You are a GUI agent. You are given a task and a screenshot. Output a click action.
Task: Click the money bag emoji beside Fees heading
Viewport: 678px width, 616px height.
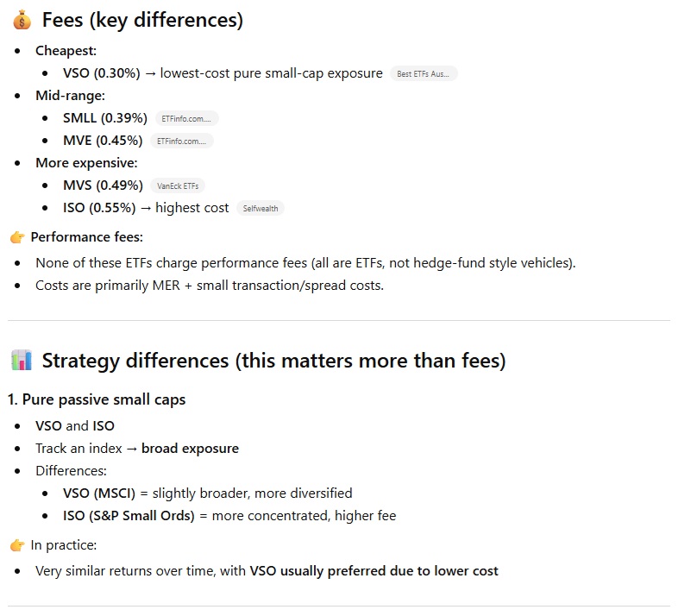coord(22,21)
